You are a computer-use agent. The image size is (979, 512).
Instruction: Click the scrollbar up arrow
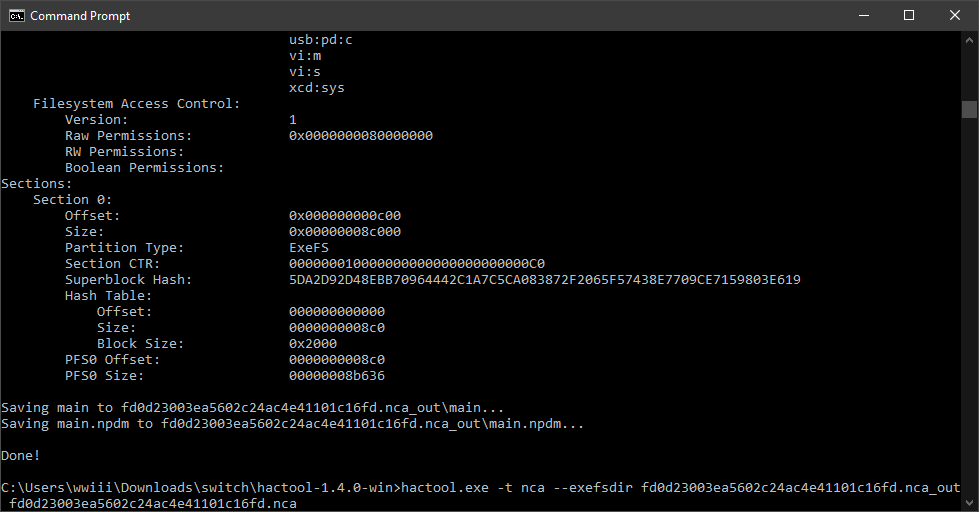[x=969, y=40]
